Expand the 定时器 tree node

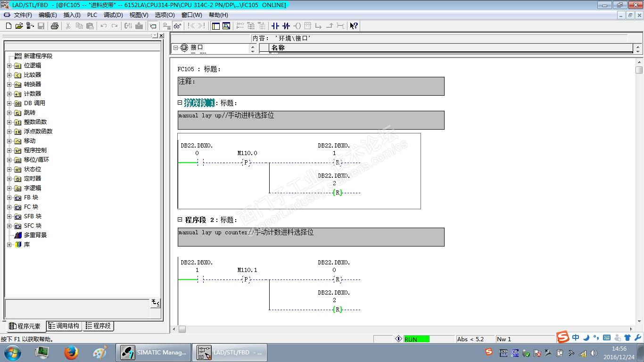coord(9,179)
